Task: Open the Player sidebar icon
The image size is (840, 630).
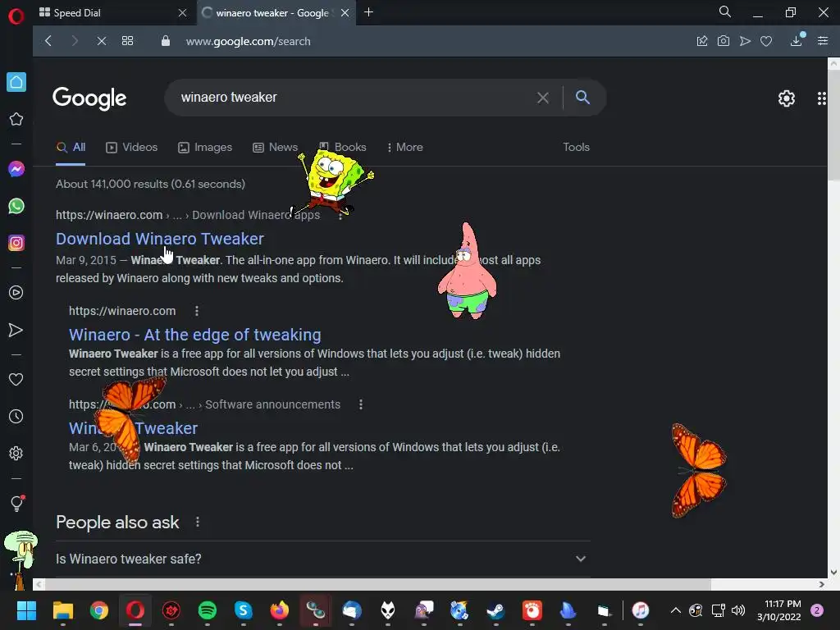Action: [16, 293]
